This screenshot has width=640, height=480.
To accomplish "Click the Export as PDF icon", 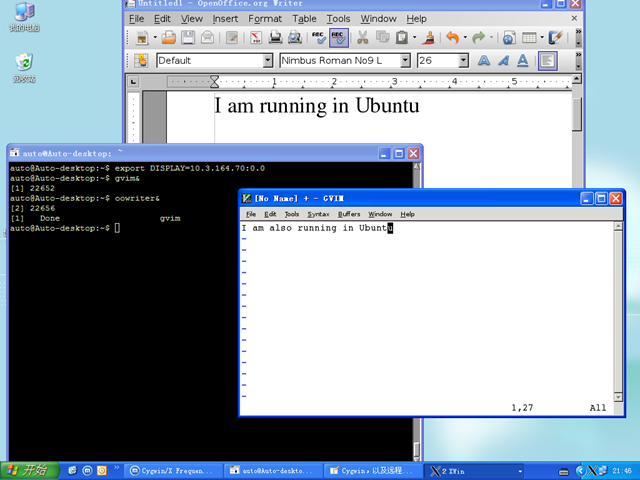I will pyautogui.click(x=256, y=38).
